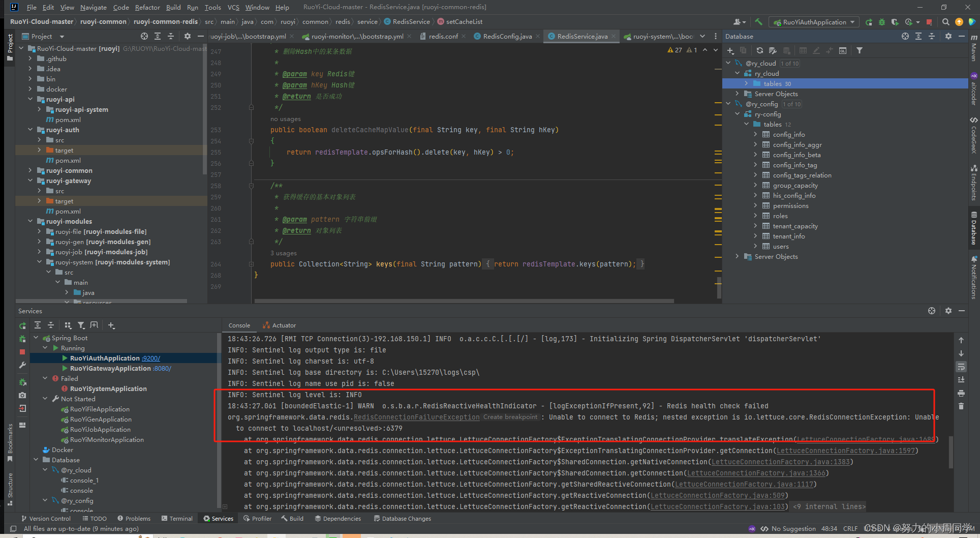This screenshot has width=980, height=538.
Task: Open Search Everywhere magnifier icon
Action: 945,22
